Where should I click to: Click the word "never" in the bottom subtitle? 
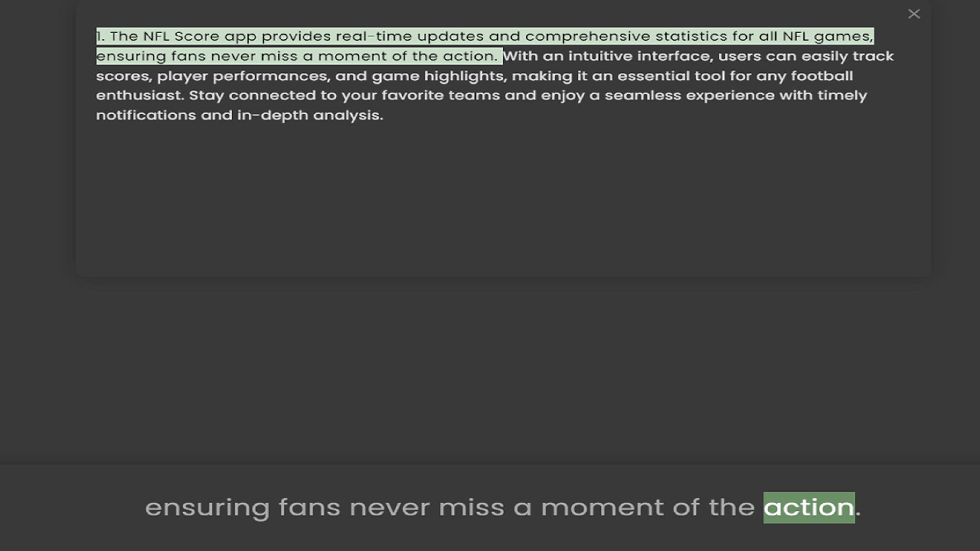(389, 508)
